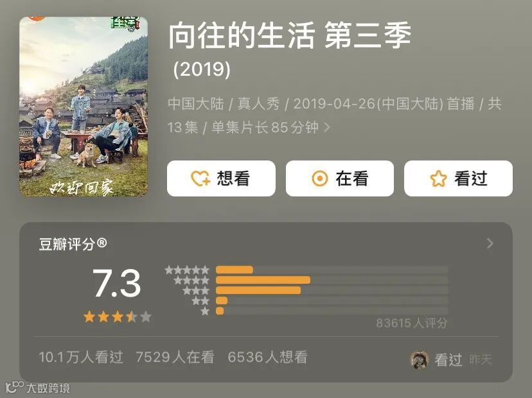Image resolution: width=532 pixels, height=398 pixels.
Task: Click the circle dot icon on 在看
Action: coord(319,178)
